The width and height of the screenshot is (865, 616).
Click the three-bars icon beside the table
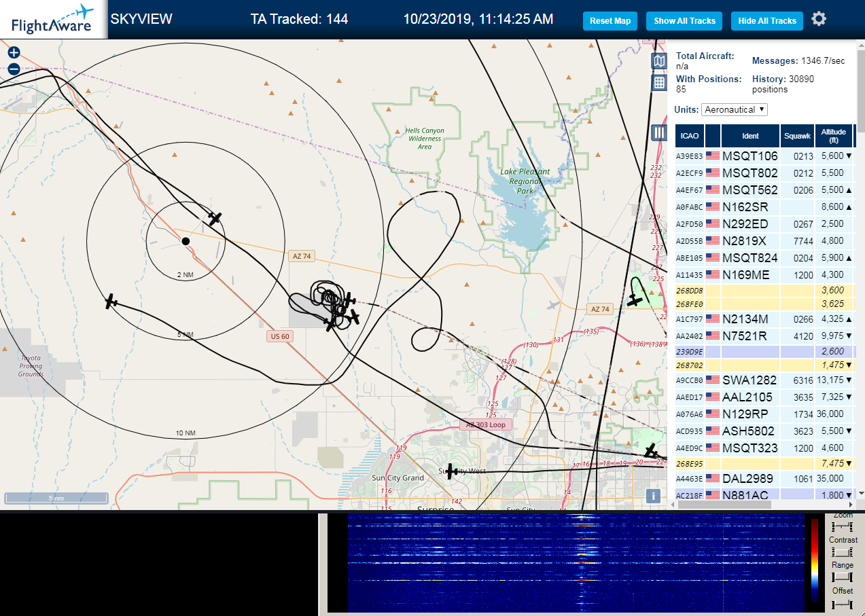tap(658, 132)
